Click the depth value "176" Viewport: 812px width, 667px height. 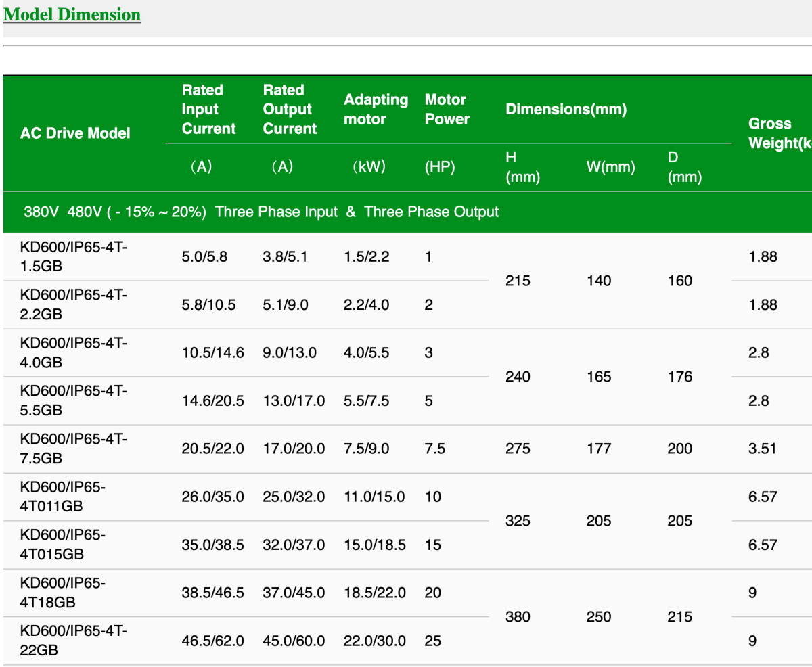pos(680,377)
